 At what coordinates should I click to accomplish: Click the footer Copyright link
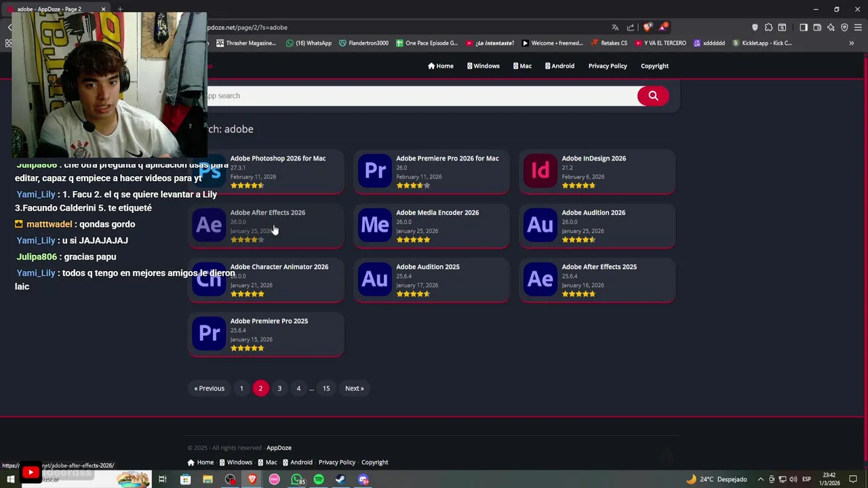click(374, 462)
